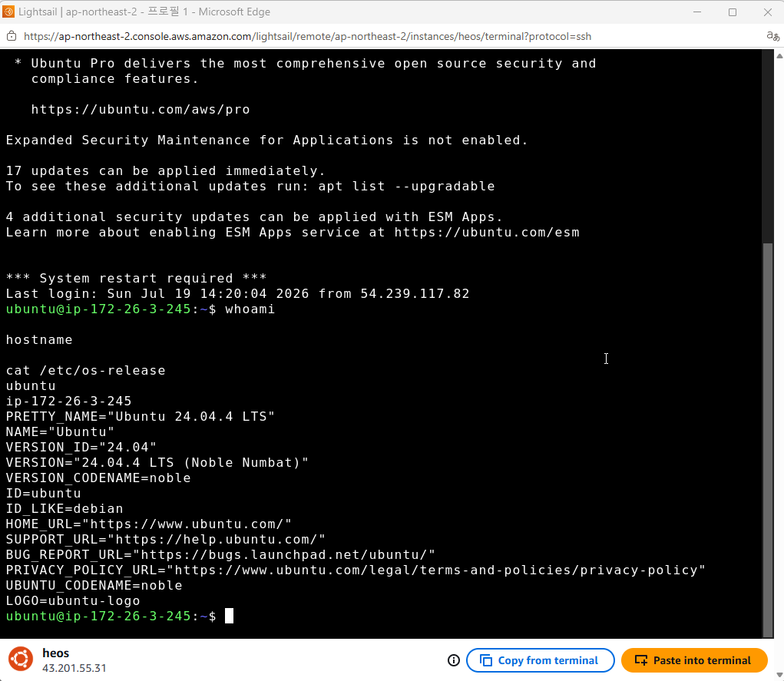Viewport: 784px width, 681px height.
Task: Click the heos instance name label
Action: click(56, 653)
